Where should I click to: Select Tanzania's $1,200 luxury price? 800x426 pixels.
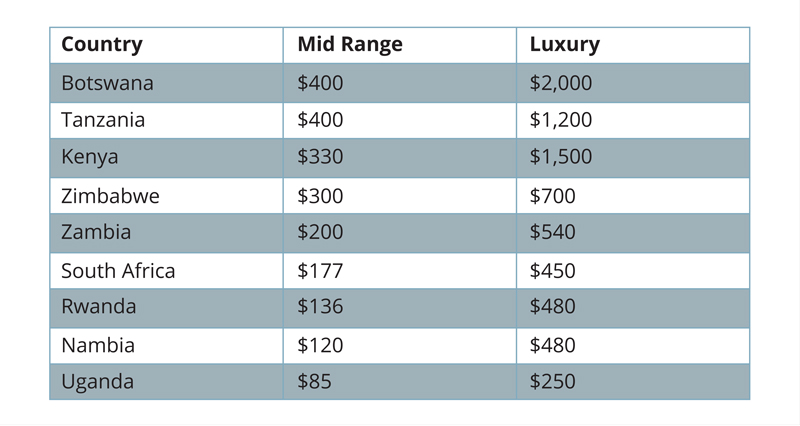coord(561,120)
